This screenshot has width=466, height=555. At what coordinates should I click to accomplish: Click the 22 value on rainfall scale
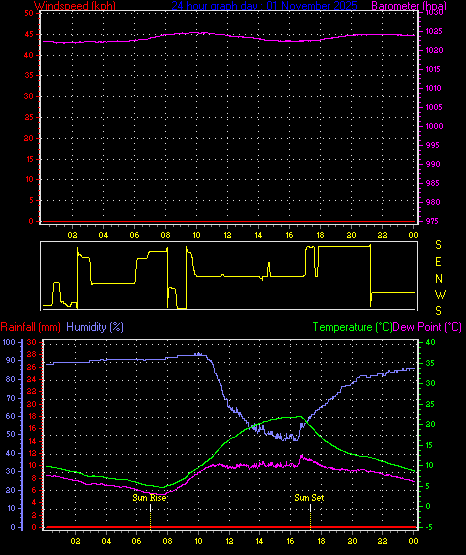coord(32,391)
